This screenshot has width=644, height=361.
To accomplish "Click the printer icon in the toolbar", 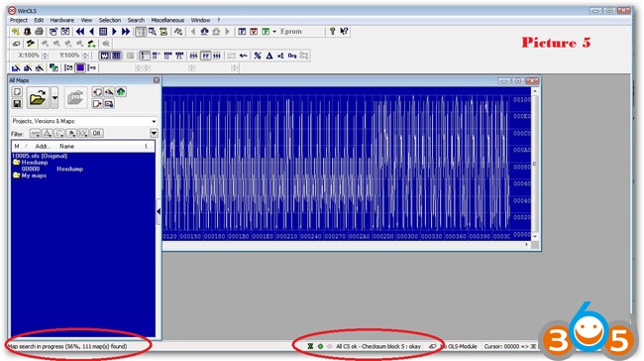I will (39, 32).
